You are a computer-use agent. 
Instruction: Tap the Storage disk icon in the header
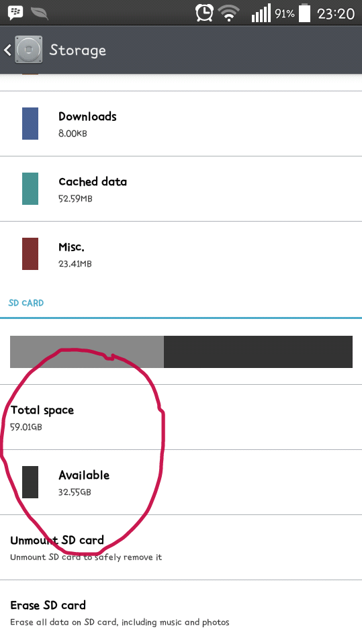[x=29, y=50]
